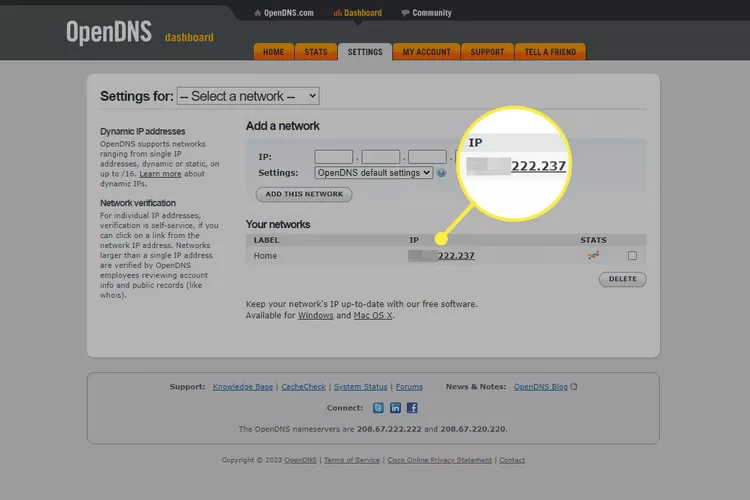Switch to the STATS tab
Viewport: 750px width, 500px height.
coord(316,52)
